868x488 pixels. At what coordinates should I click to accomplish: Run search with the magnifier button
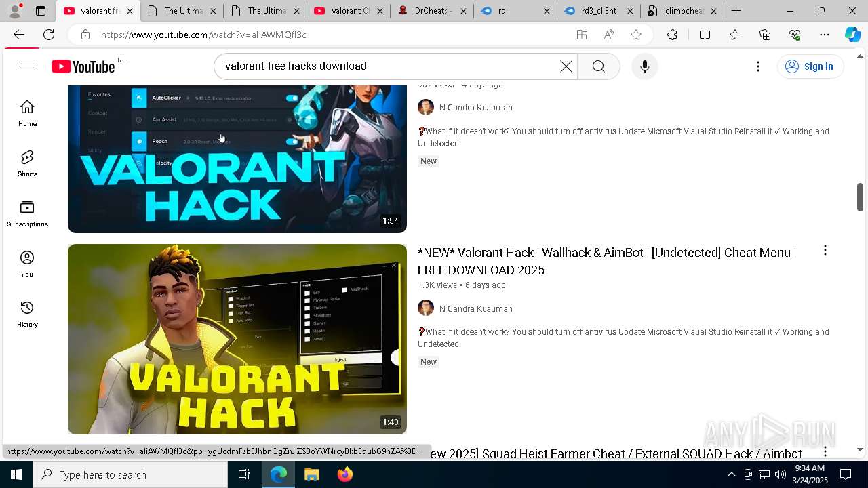coord(598,66)
